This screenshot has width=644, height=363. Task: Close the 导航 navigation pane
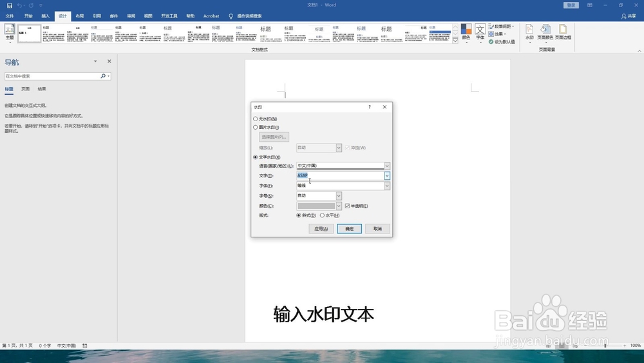point(109,61)
